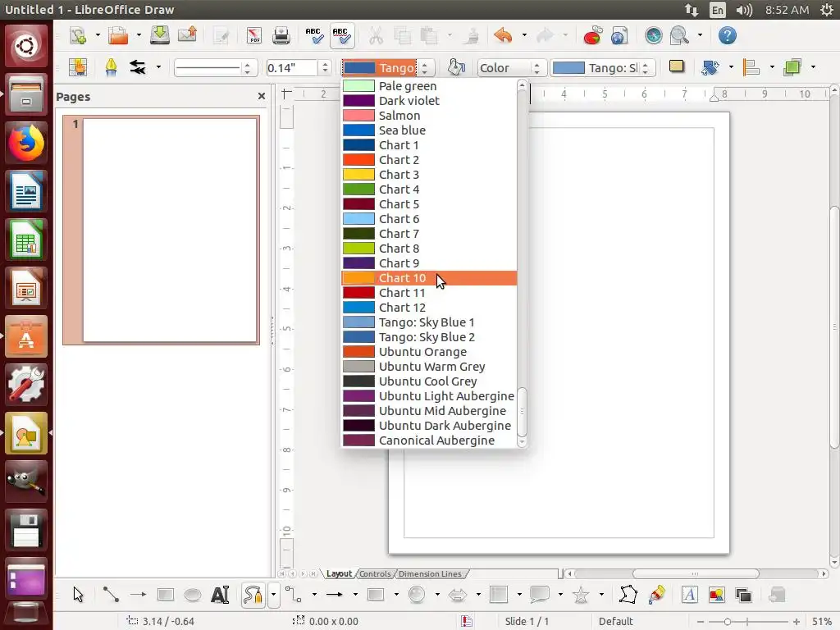This screenshot has width=840, height=630.
Task: Click the Print icon
Action: (x=281, y=36)
